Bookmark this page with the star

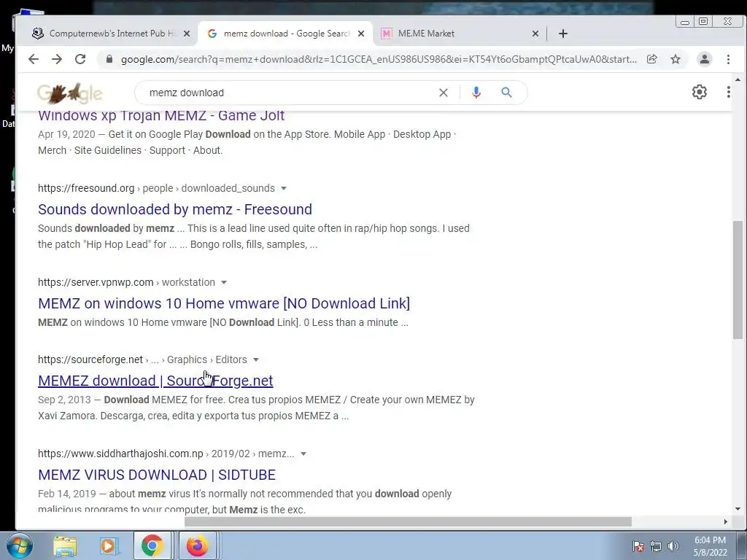(x=676, y=59)
